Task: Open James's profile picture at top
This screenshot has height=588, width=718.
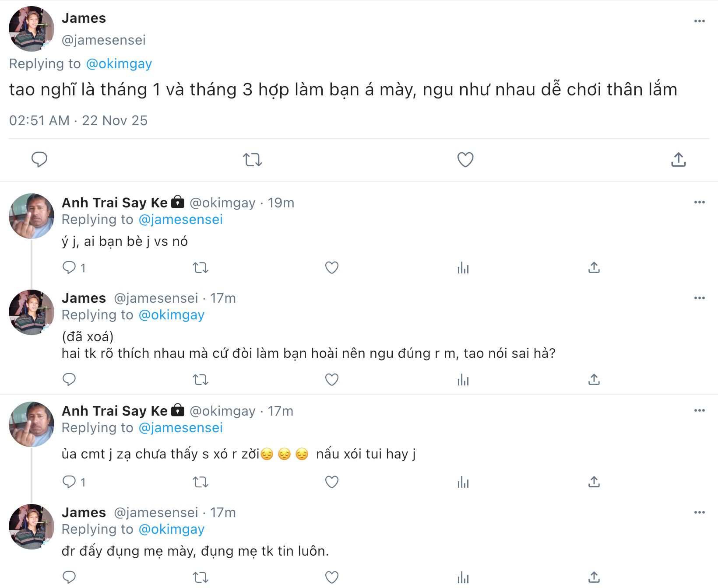Action: point(32,29)
